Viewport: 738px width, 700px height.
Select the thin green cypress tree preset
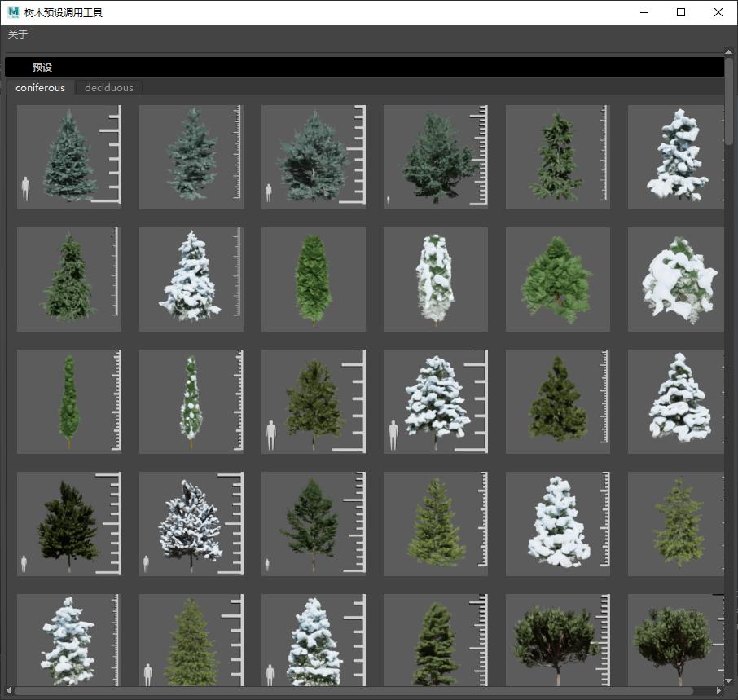pyautogui.click(x=69, y=402)
